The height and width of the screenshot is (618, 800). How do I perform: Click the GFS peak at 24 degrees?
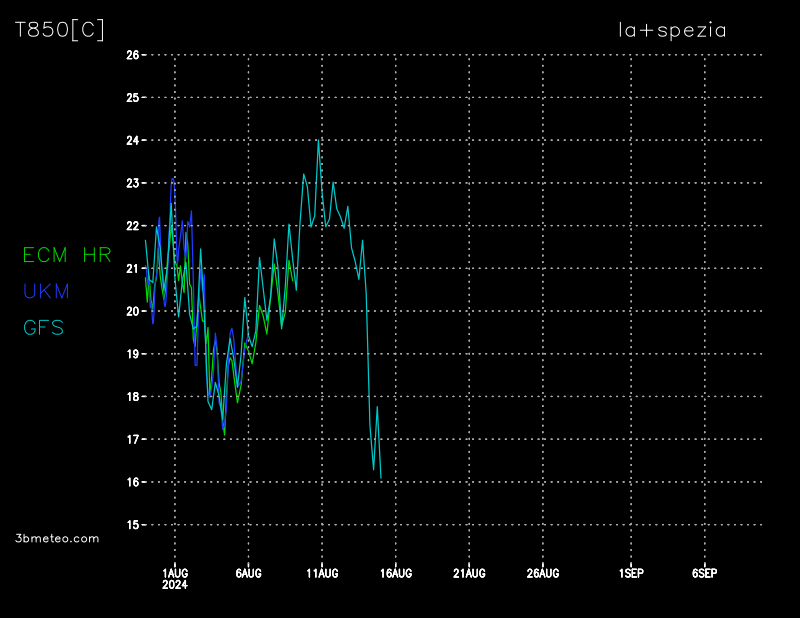tap(318, 140)
